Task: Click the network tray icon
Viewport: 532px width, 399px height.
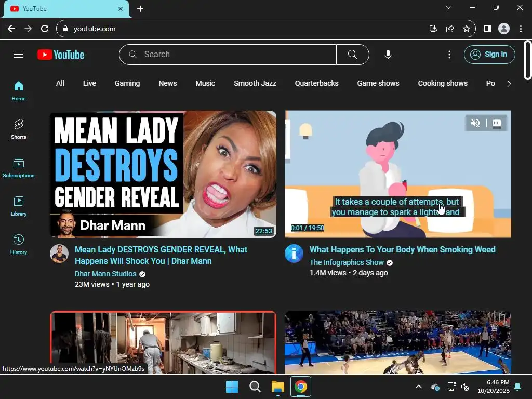Action: [x=451, y=387]
